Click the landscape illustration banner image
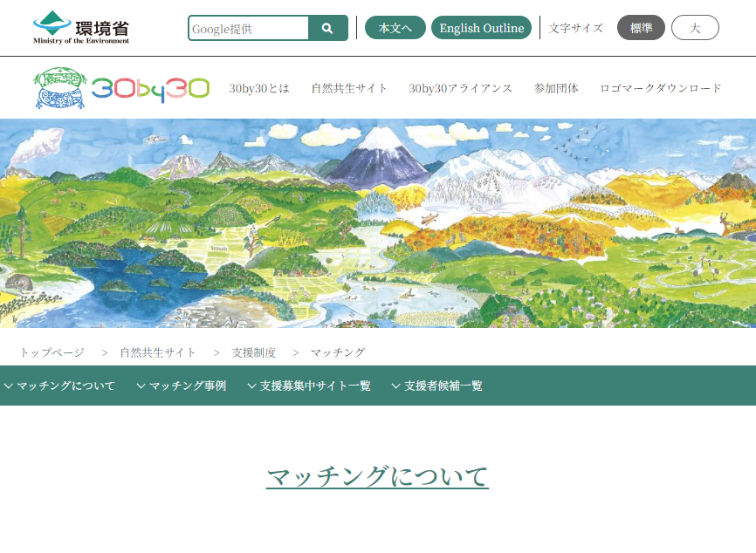This screenshot has height=553, width=756. [378, 223]
